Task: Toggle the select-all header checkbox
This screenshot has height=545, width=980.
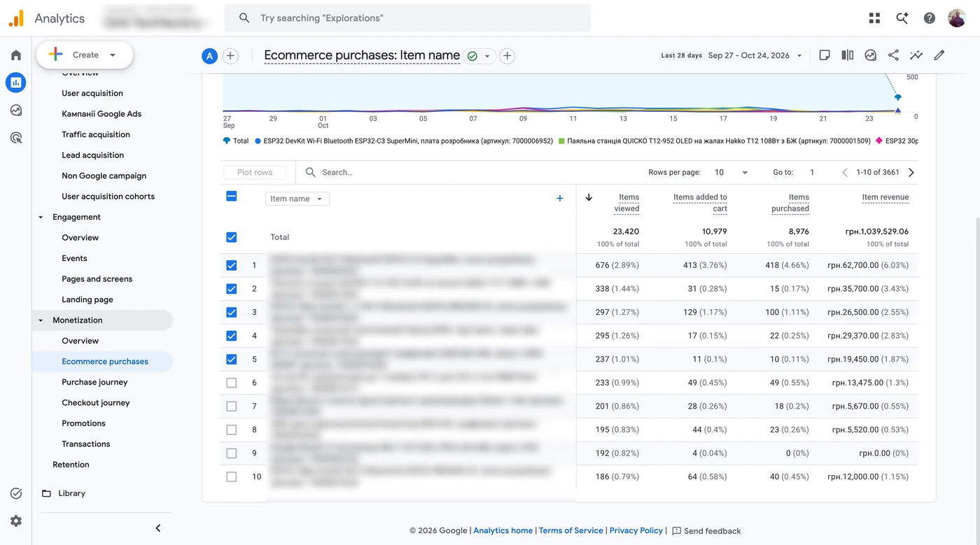Action: pos(232,197)
